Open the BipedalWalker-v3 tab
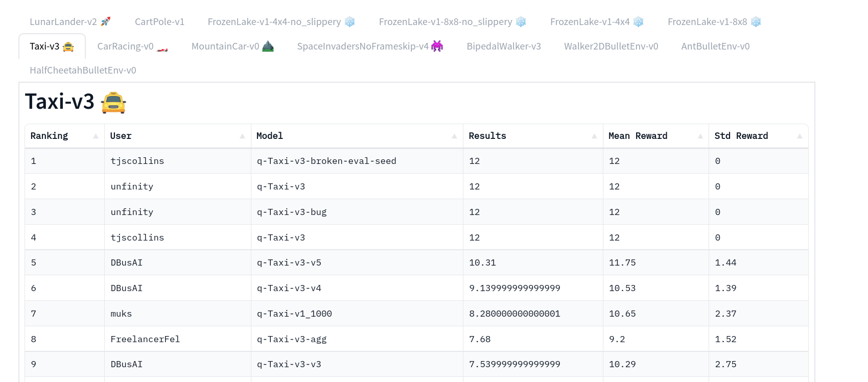Viewport: 868px width, 382px height. pos(503,46)
